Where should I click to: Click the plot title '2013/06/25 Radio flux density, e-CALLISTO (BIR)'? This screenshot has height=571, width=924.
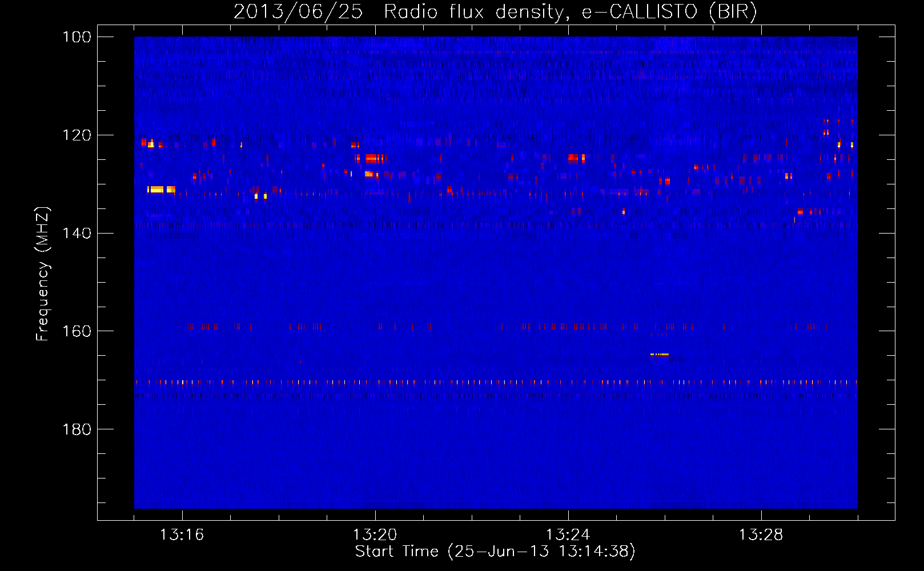tap(495, 11)
